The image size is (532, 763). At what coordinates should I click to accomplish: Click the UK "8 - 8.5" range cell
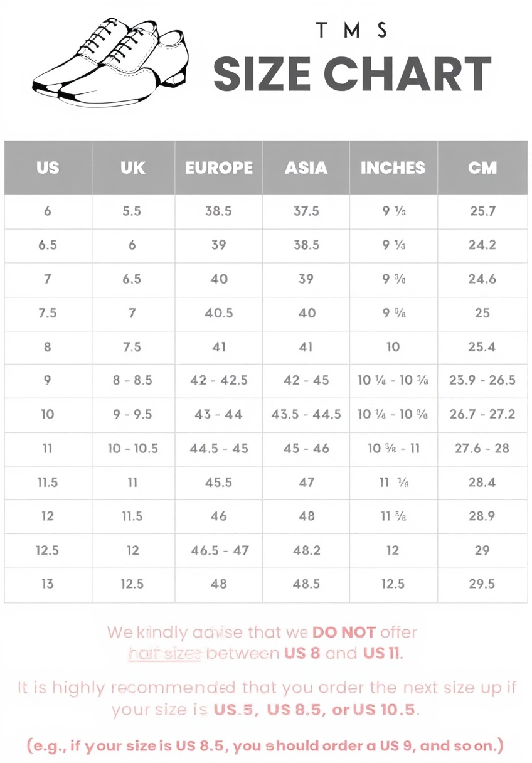(132, 380)
